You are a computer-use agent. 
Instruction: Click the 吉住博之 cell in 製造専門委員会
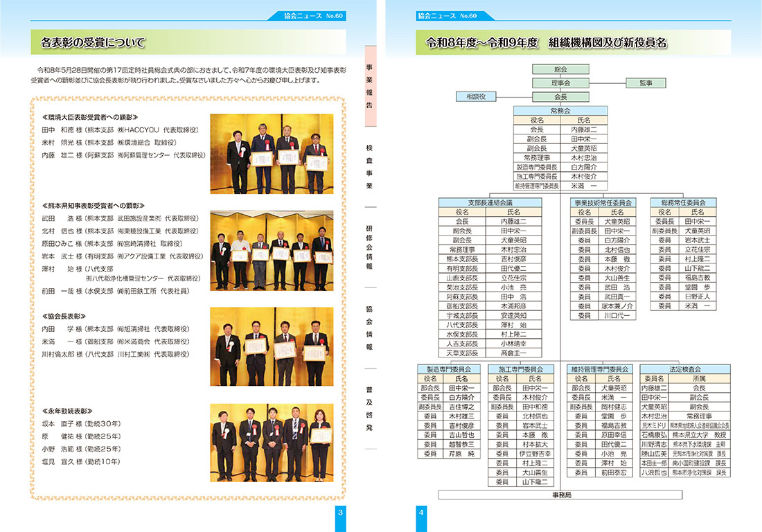[x=461, y=407]
